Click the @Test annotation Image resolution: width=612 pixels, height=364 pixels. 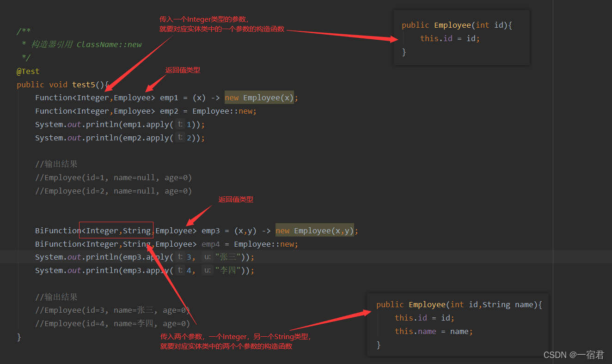(x=28, y=71)
